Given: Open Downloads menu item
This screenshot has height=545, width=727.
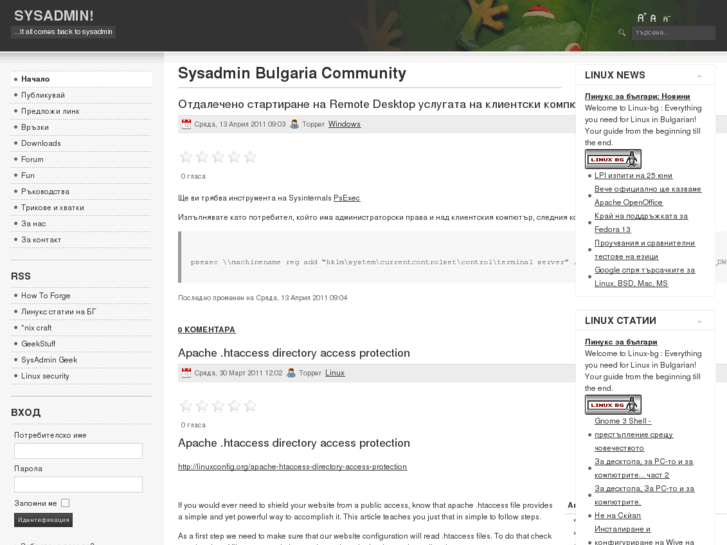Looking at the screenshot, I should (x=81, y=143).
